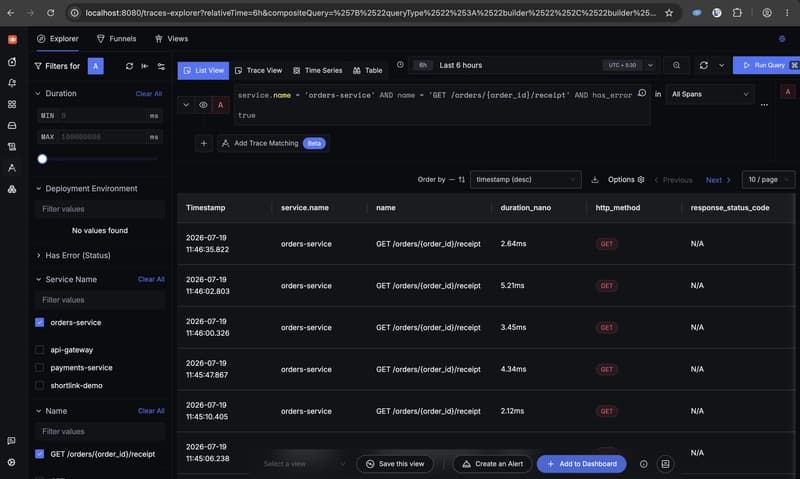
Task: Select the List View tab
Action: tap(203, 70)
